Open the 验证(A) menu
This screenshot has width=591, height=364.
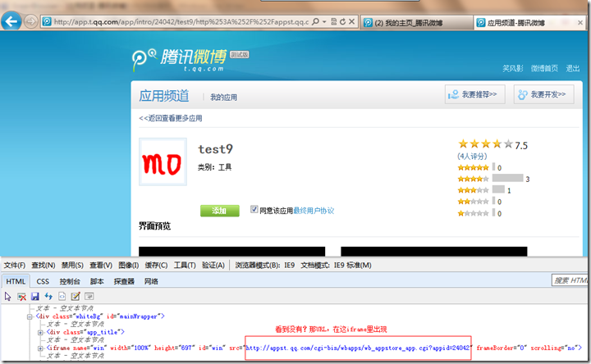pyautogui.click(x=213, y=266)
